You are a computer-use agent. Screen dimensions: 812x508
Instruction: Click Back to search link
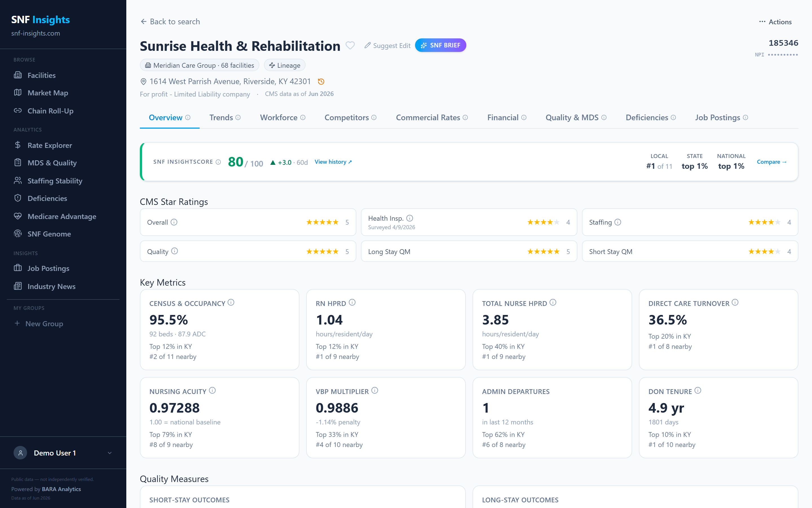pyautogui.click(x=170, y=22)
